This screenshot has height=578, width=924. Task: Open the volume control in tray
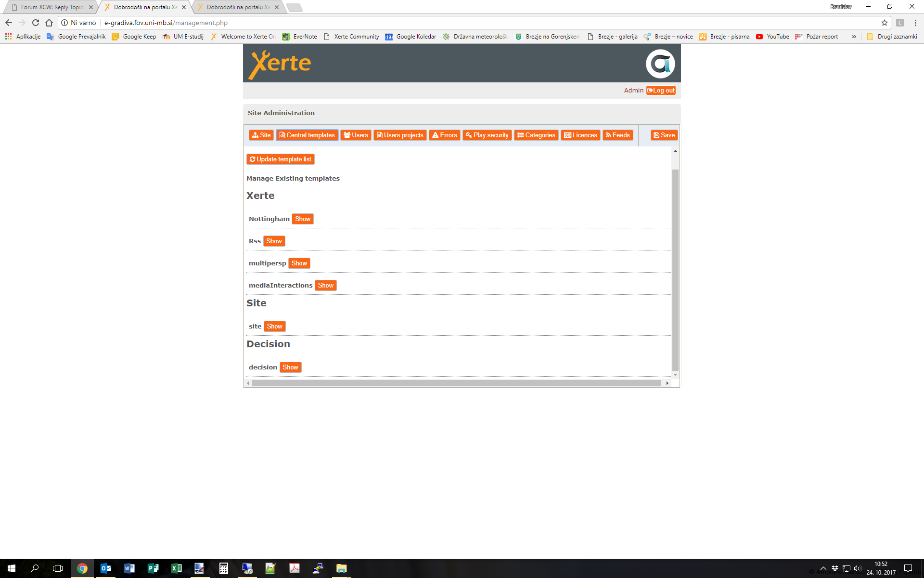point(858,568)
